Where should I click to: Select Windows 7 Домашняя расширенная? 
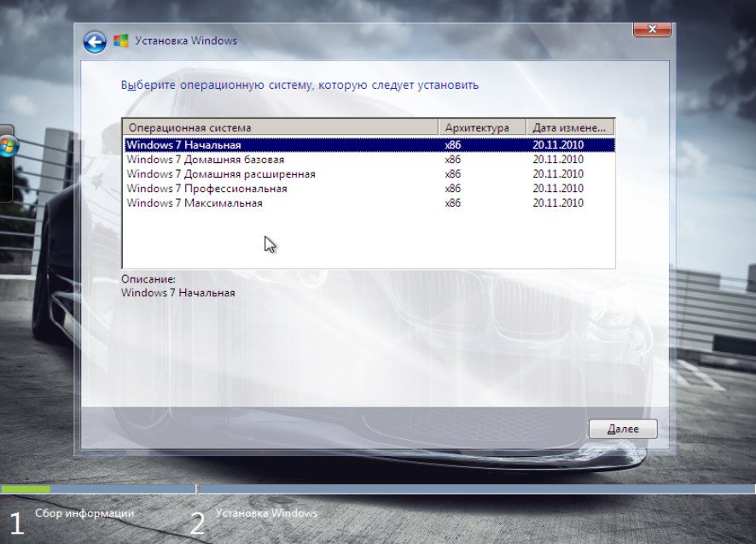pos(369,173)
